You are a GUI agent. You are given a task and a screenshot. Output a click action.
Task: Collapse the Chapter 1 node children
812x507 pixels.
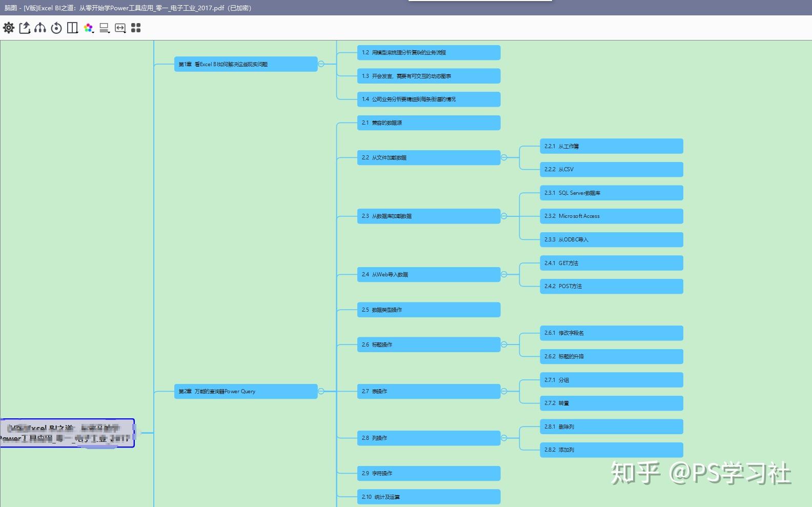click(x=321, y=64)
